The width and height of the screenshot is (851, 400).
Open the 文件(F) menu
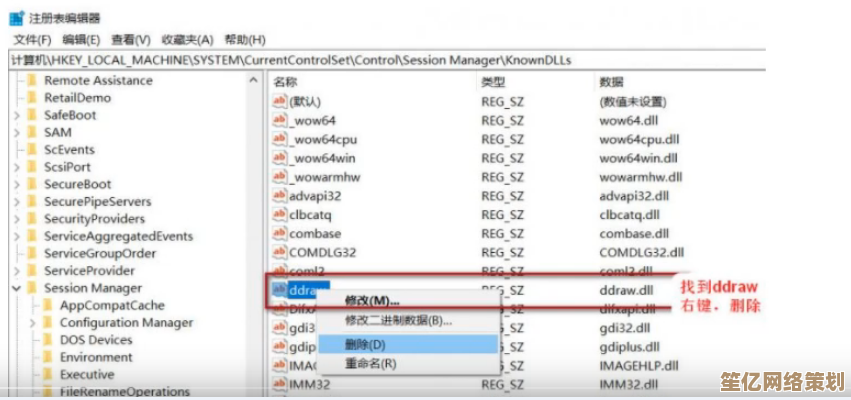pos(32,39)
